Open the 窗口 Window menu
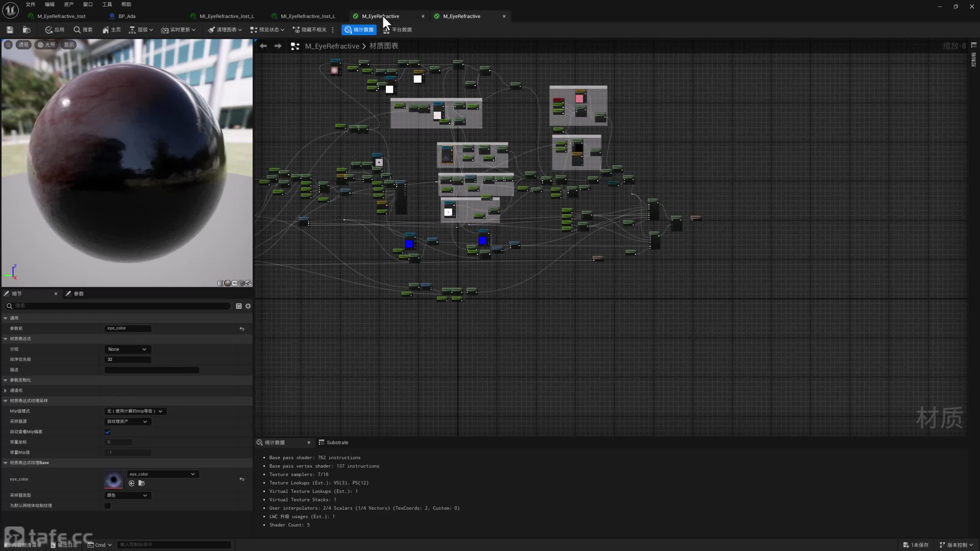 tap(88, 5)
